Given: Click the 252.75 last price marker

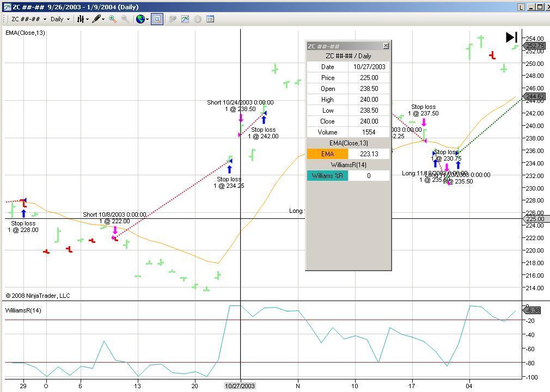Looking at the screenshot, I should (x=534, y=46).
